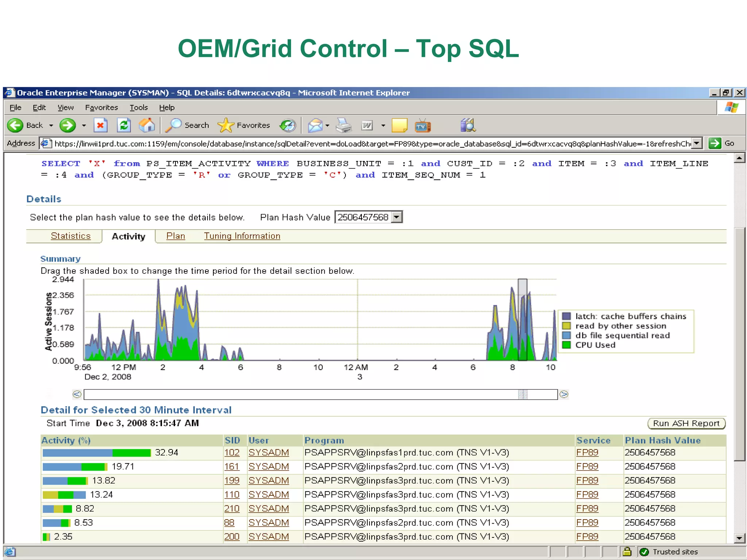The height and width of the screenshot is (560, 747).
Task: Open the Plan Hash Value dropdown
Action: (x=397, y=217)
